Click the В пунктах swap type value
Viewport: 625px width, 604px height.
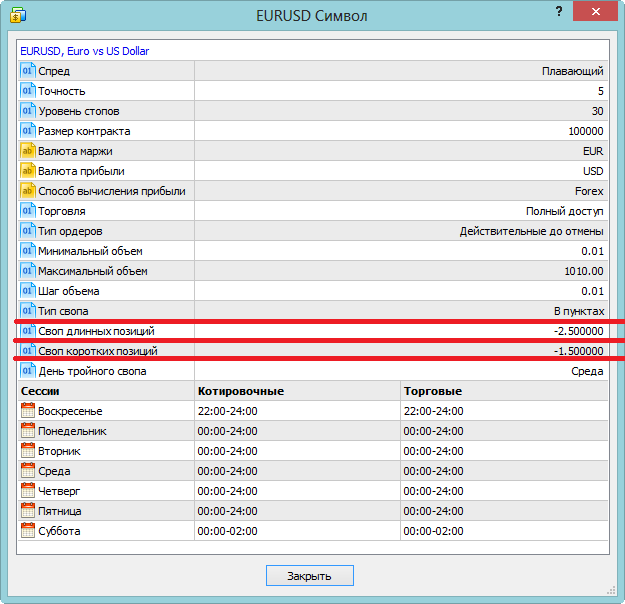[x=579, y=311]
